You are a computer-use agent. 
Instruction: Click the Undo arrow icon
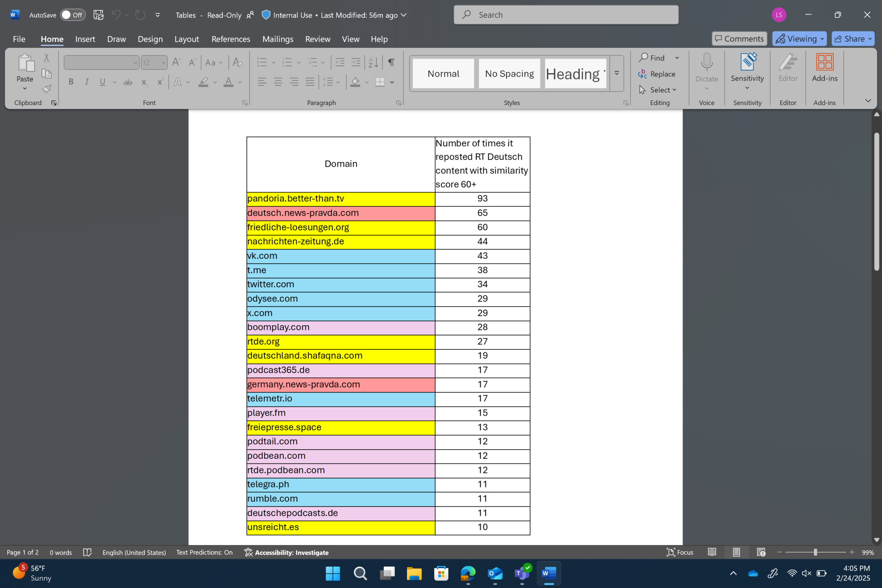[116, 15]
